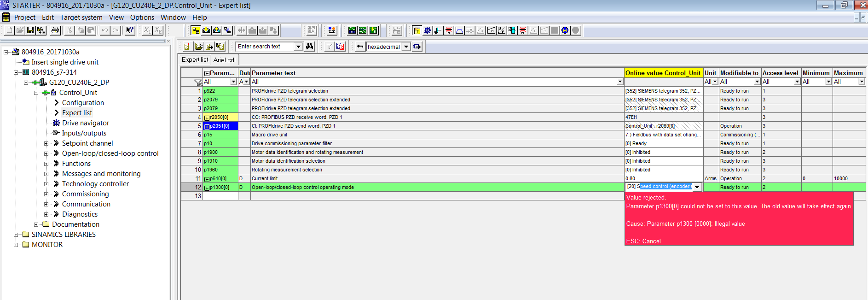Open the Help menu

click(x=200, y=18)
